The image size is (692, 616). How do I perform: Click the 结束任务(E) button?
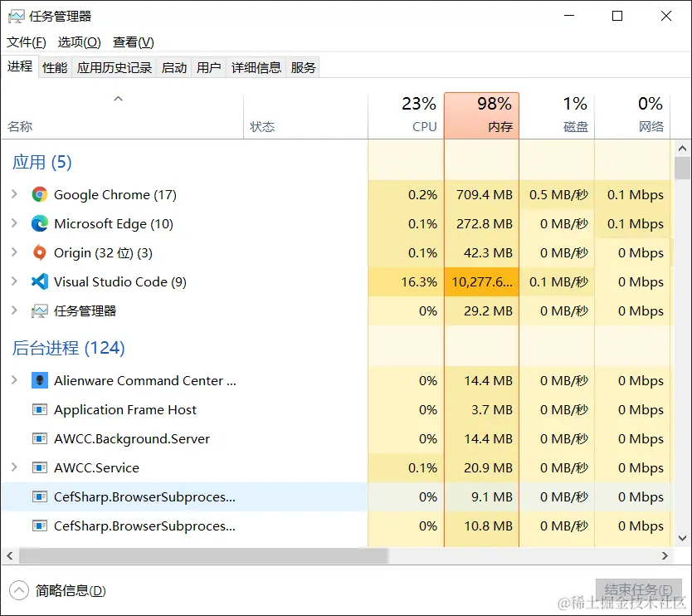638,590
